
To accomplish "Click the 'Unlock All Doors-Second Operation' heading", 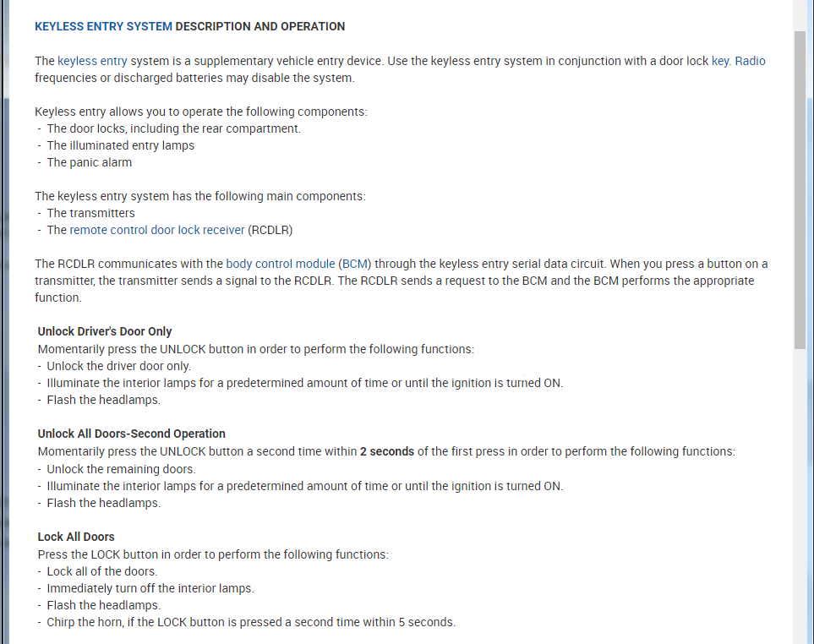I will pyautogui.click(x=132, y=434).
